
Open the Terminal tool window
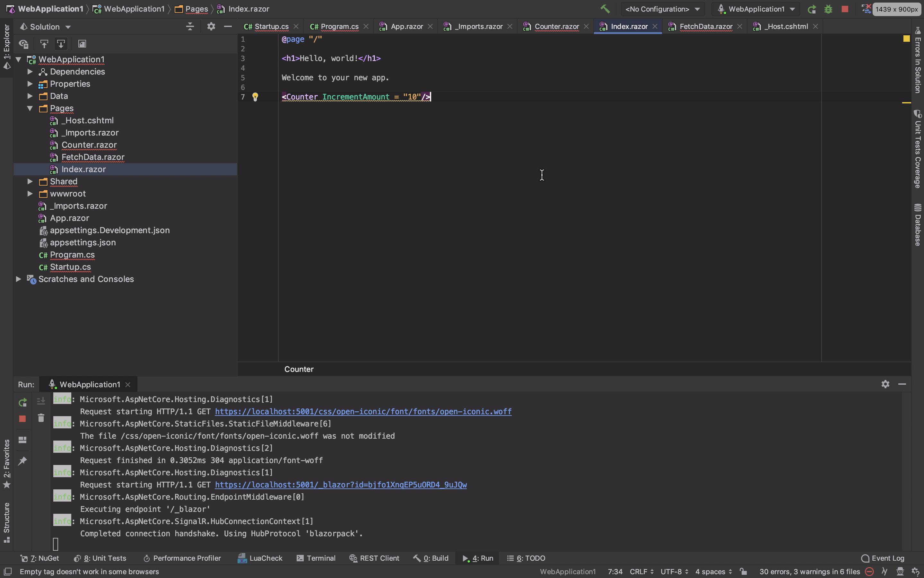[x=316, y=558]
